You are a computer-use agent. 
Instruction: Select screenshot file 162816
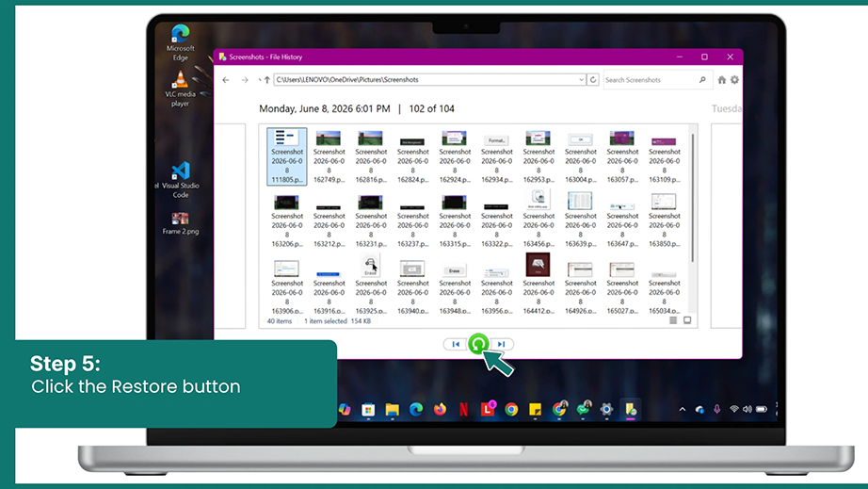click(x=371, y=156)
